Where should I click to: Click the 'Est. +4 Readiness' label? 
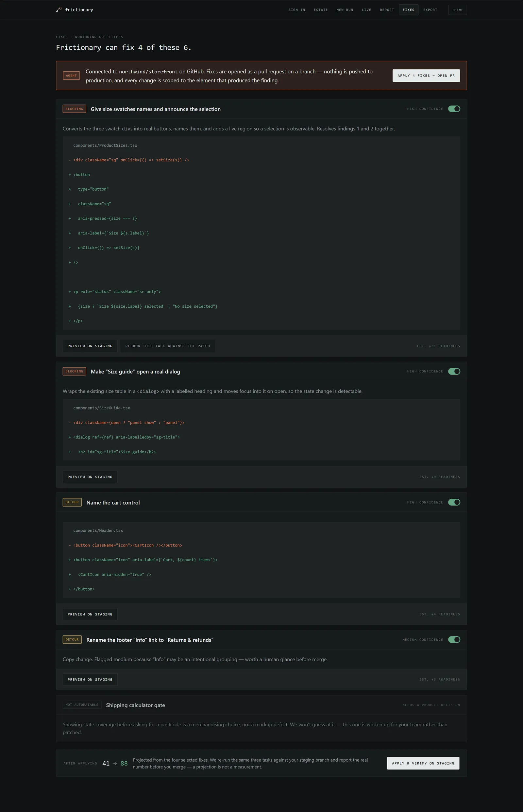point(439,614)
